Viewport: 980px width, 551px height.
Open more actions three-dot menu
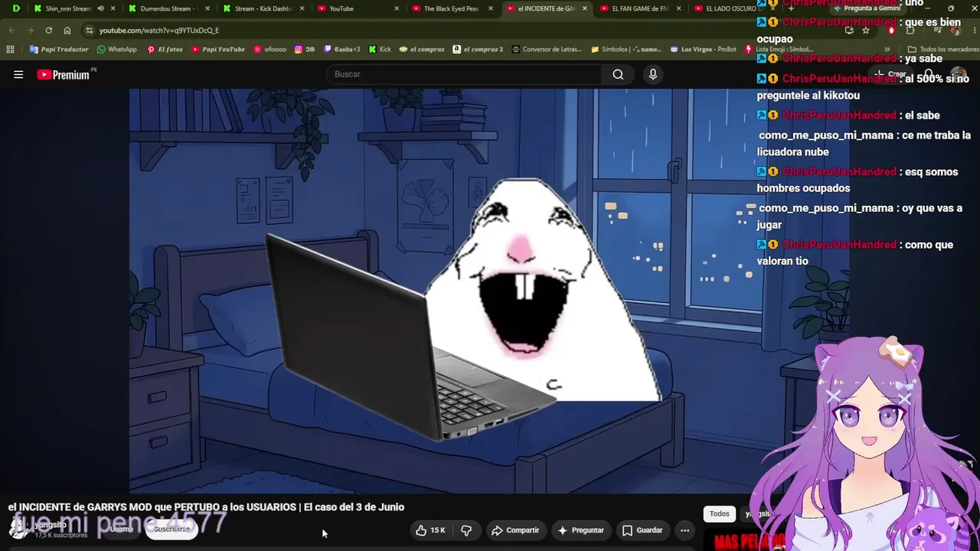pyautogui.click(x=685, y=530)
